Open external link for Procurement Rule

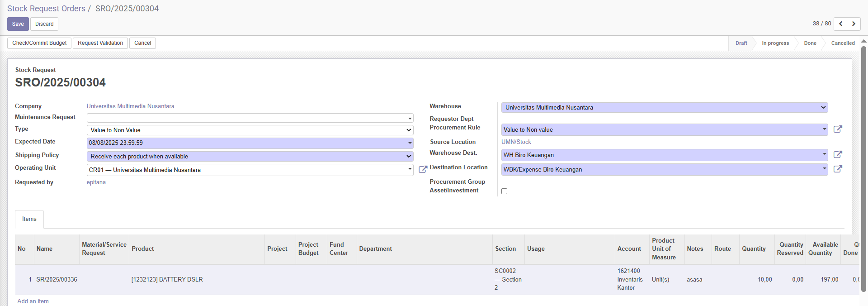pyautogui.click(x=837, y=129)
